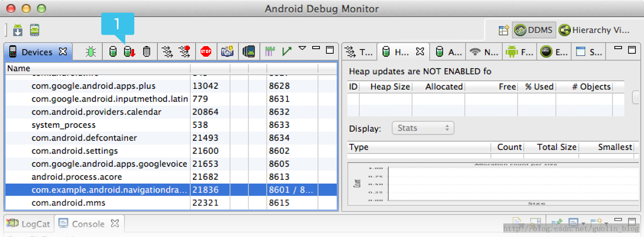The width and height of the screenshot is (644, 237).
Task: Click PID value 21836
Action: tap(205, 190)
